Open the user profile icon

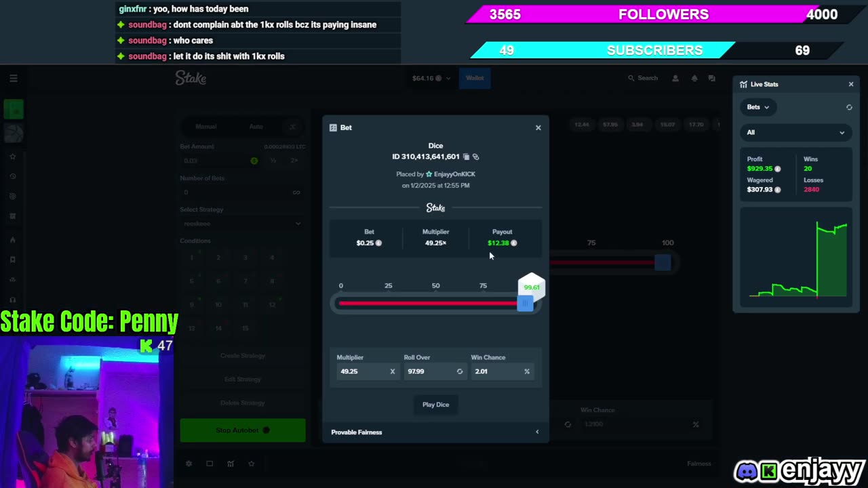675,79
